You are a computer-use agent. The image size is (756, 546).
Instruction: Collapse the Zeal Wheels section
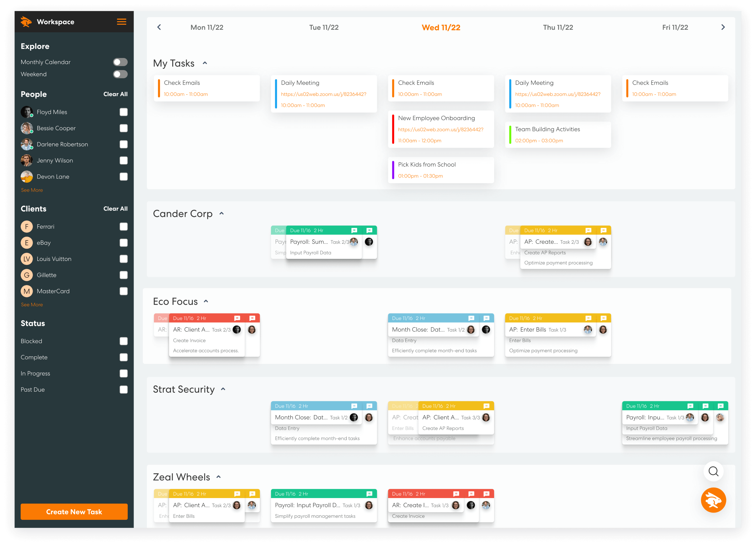[x=219, y=477]
